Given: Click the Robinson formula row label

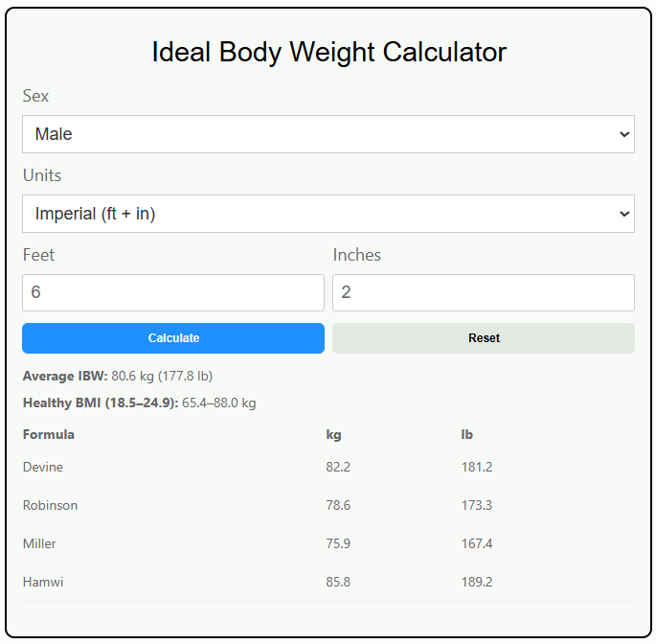Looking at the screenshot, I should pos(50,505).
